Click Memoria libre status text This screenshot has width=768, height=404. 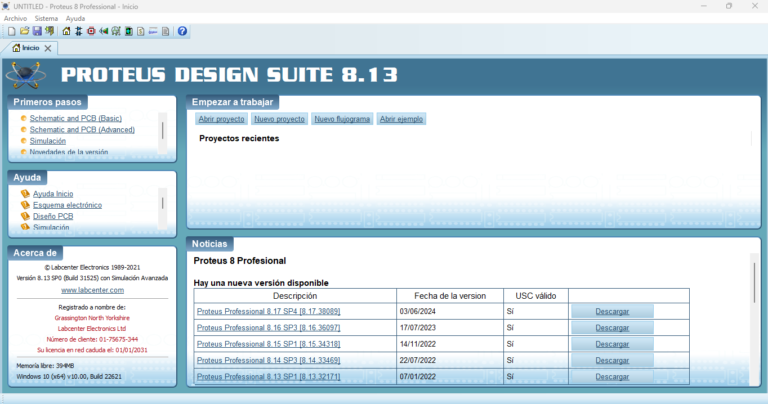(x=45, y=366)
